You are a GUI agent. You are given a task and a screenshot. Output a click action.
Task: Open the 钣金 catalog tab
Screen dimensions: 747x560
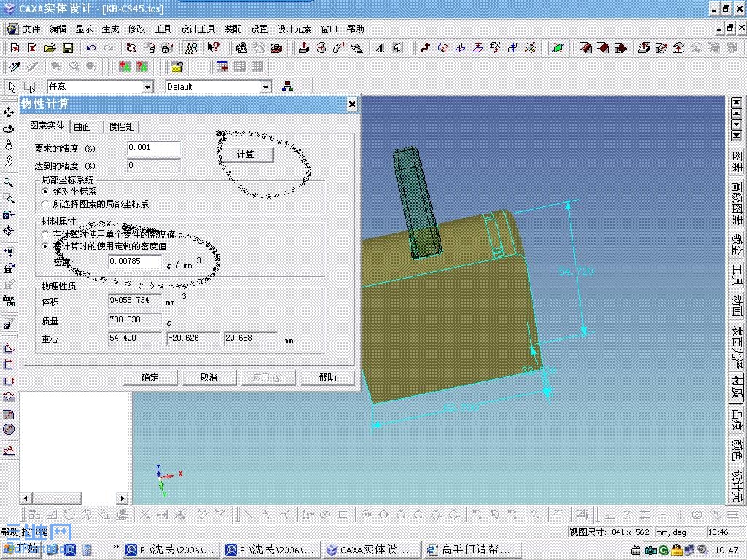point(737,244)
